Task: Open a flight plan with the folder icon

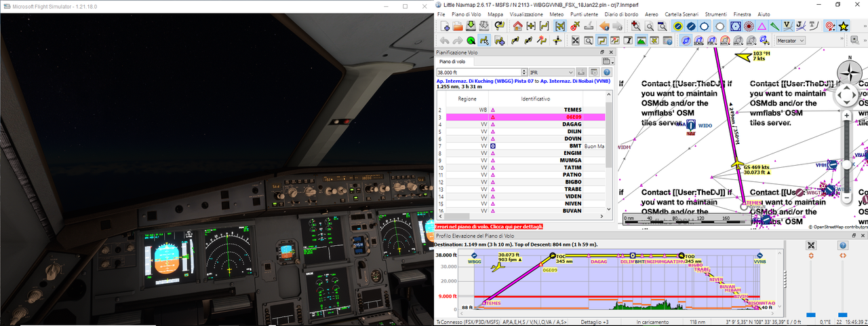Action: pyautogui.click(x=458, y=26)
